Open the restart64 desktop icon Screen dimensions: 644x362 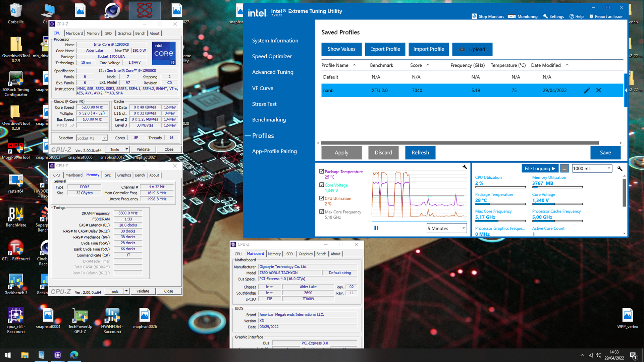[16, 183]
